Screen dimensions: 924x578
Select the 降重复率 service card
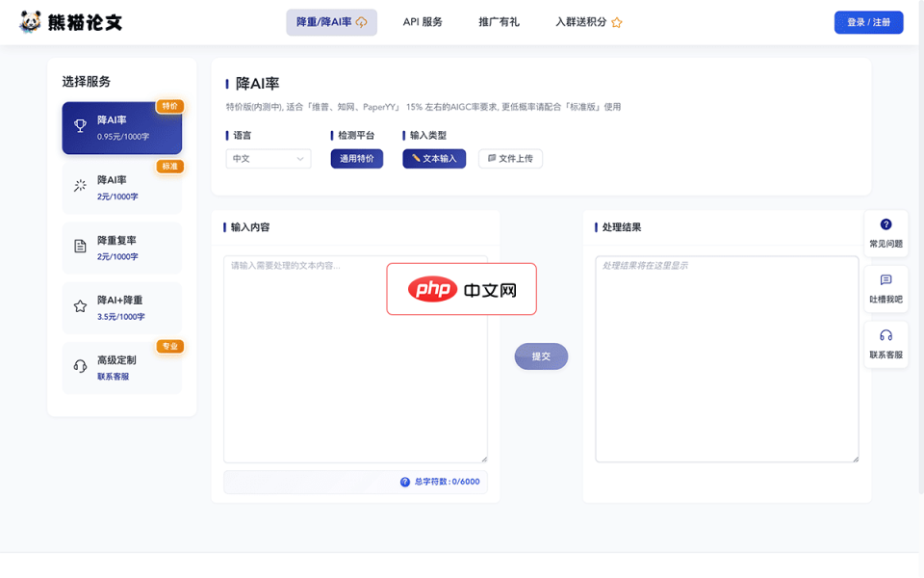tap(122, 249)
